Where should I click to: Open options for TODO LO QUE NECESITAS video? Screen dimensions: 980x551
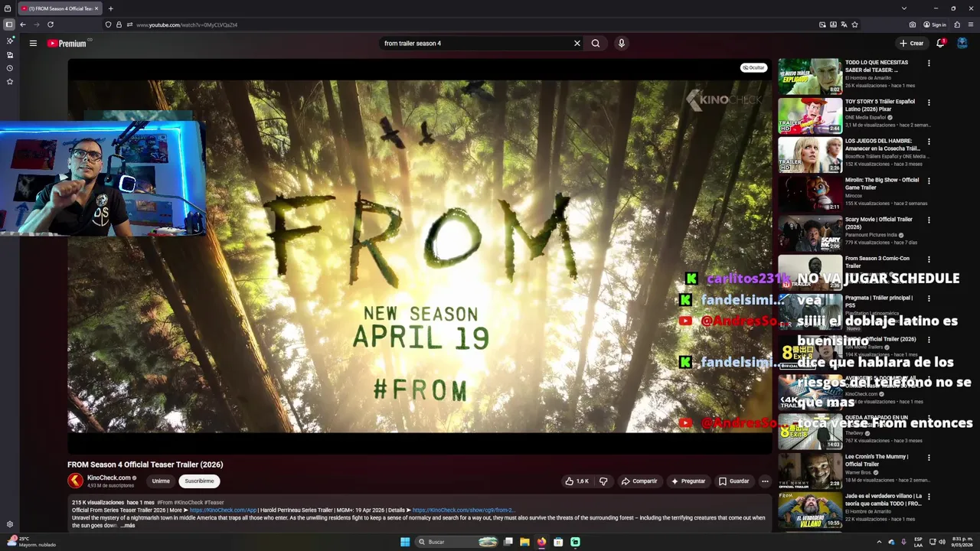pos(929,64)
